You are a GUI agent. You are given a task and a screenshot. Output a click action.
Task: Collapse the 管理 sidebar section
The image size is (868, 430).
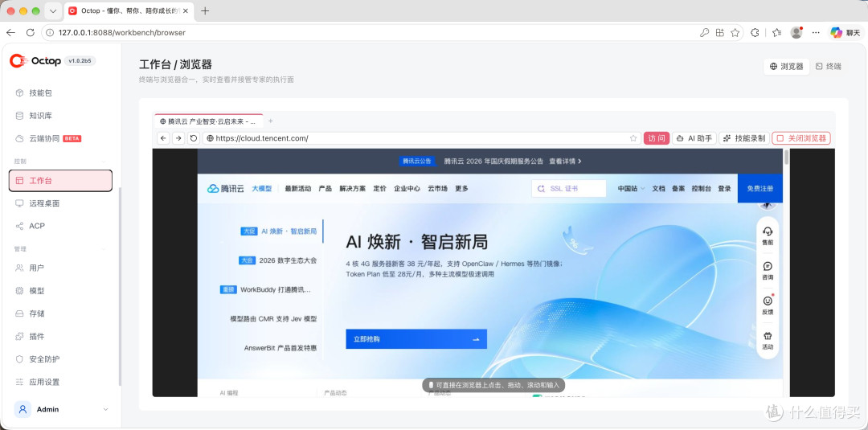tap(104, 249)
